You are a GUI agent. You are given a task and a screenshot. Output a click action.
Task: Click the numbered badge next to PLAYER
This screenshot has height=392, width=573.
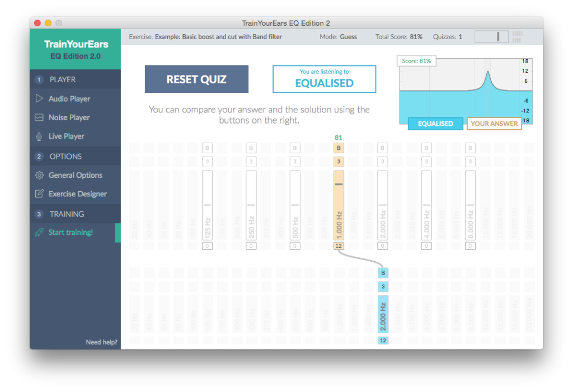[38, 79]
